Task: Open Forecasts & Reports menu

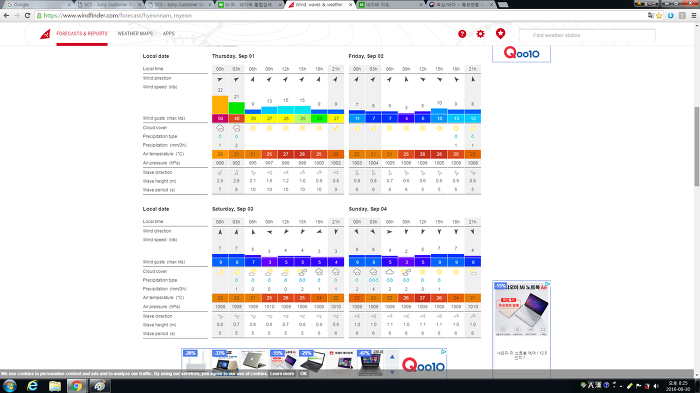Action: click(x=82, y=33)
